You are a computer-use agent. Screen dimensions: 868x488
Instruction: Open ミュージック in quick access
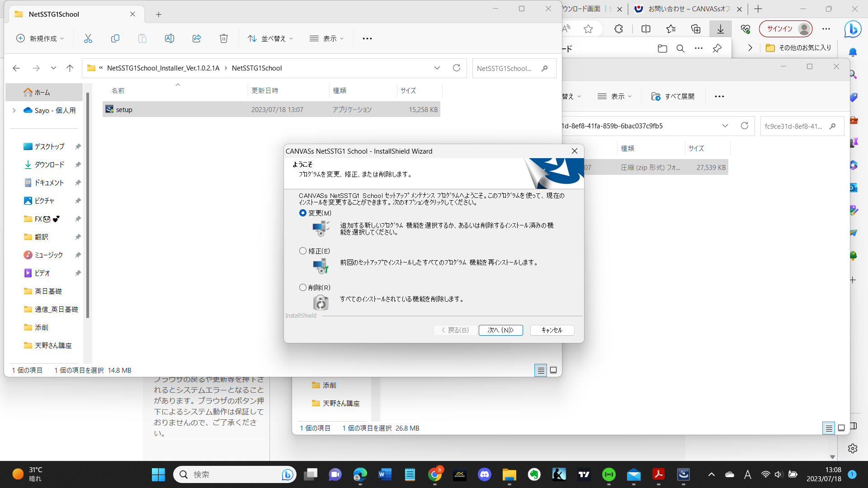tap(49, 255)
